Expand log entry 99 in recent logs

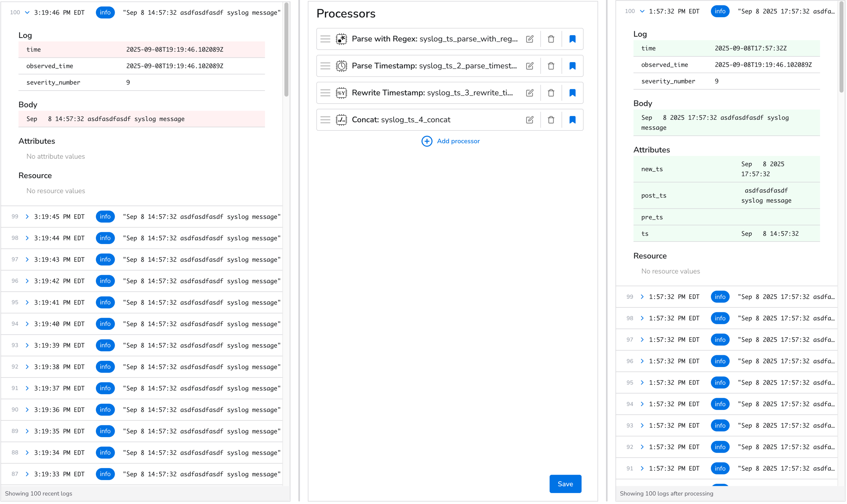tap(27, 217)
